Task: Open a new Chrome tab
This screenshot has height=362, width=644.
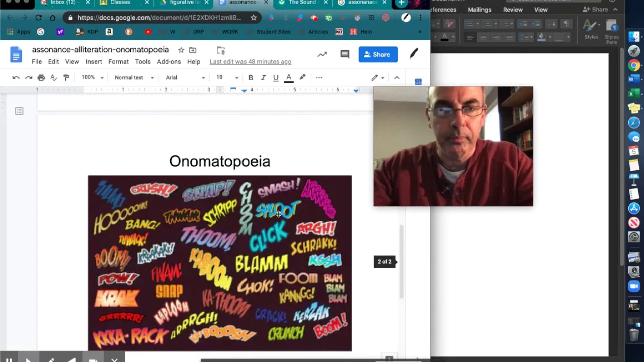Action: pos(401,3)
